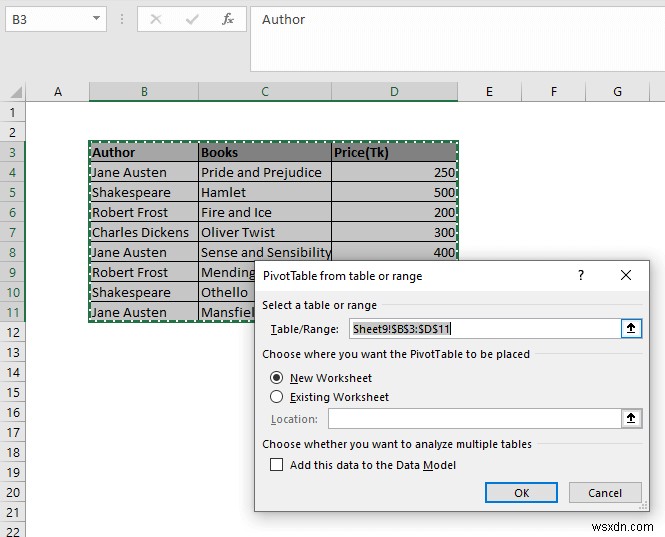
Task: Click Jane Austen cell in row 8
Action: 144,252
